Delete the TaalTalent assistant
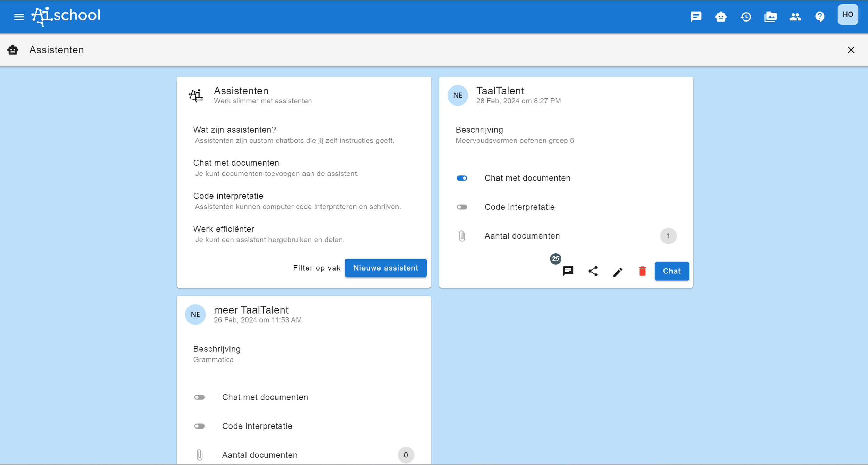868x465 pixels. click(x=642, y=271)
